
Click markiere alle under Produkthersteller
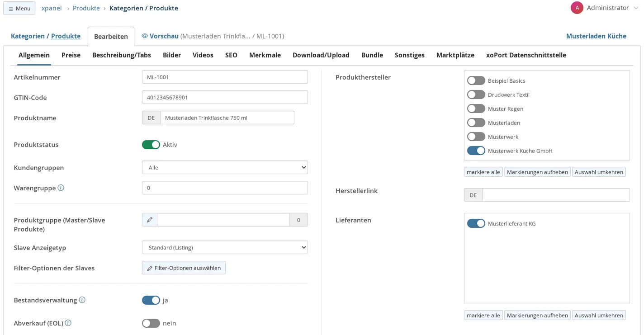[483, 172]
